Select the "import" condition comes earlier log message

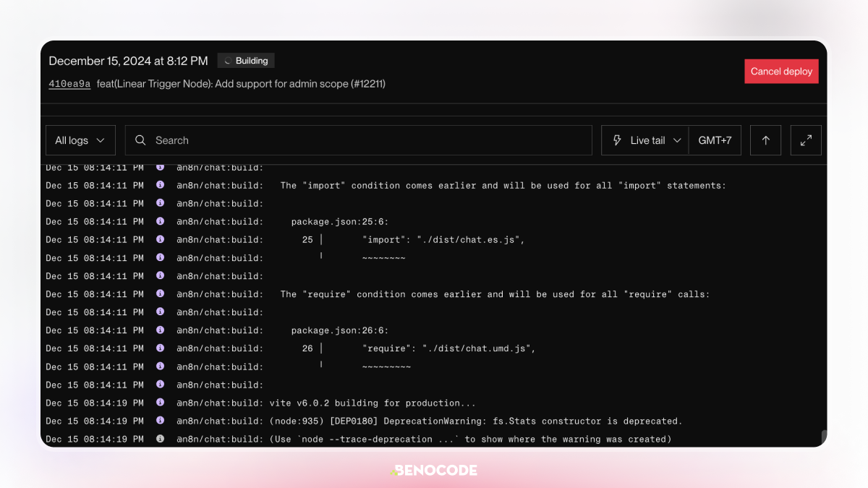click(x=503, y=186)
